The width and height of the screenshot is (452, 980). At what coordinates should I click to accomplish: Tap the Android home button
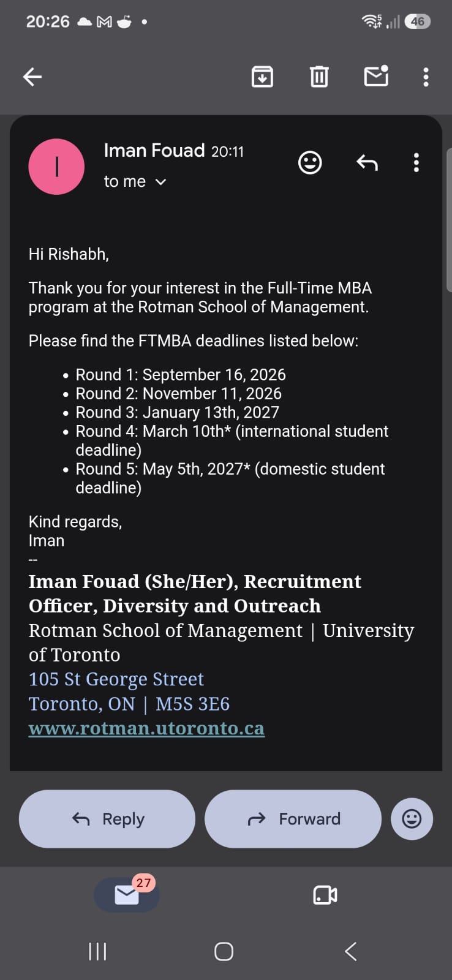[x=224, y=951]
